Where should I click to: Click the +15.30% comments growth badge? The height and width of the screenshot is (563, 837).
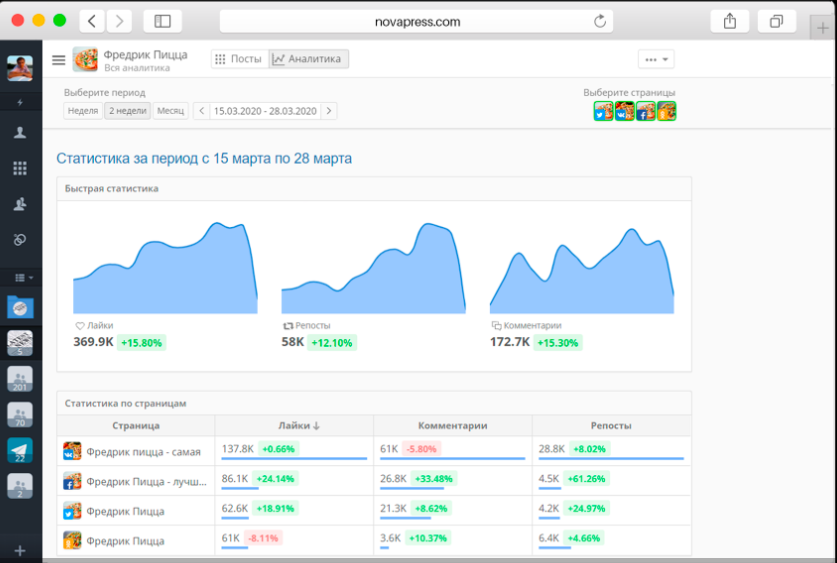click(x=557, y=343)
